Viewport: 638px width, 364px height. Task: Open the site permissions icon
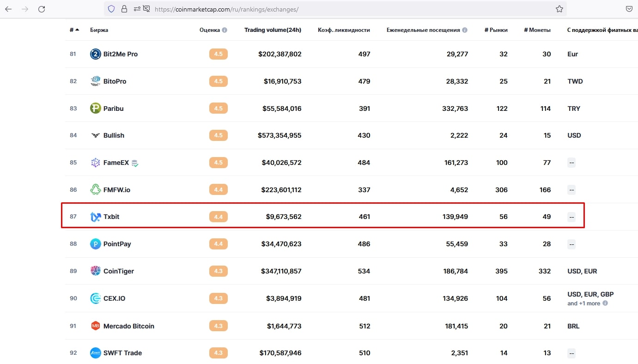[137, 9]
